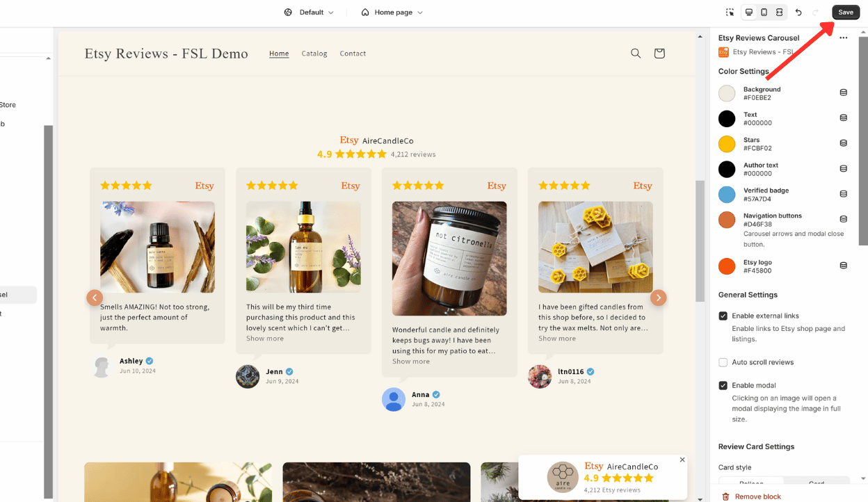The image size is (868, 502).
Task: Click Show more on ltn0116's review
Action: click(x=557, y=339)
